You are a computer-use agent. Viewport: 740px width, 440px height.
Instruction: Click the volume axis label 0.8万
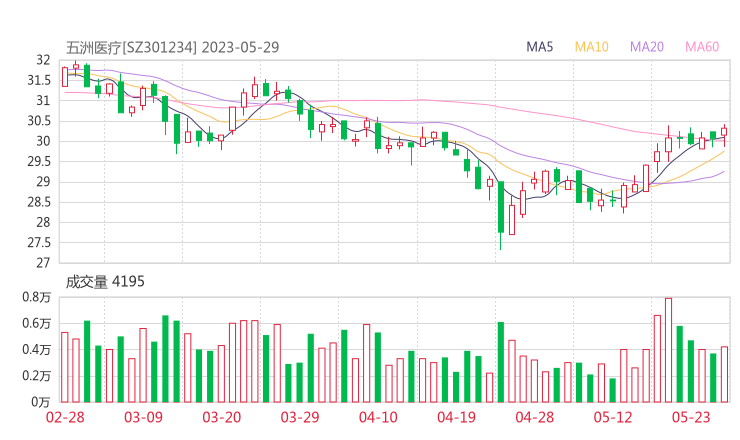coord(36,297)
